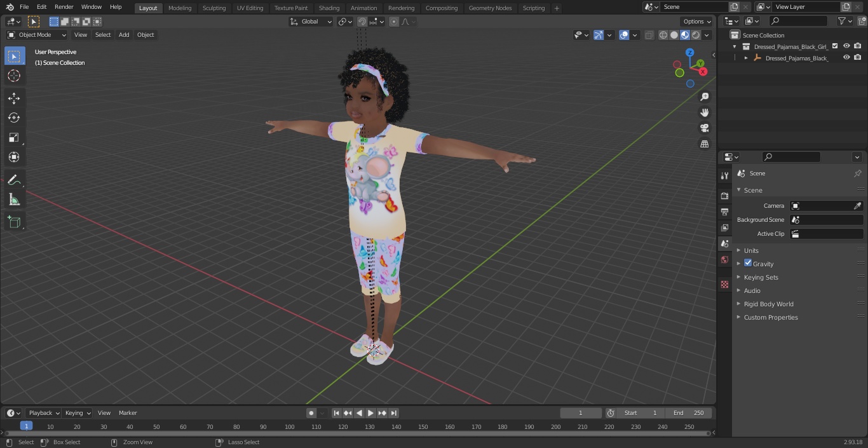The image size is (868, 448).
Task: Toggle camera view icon
Action: 704,128
